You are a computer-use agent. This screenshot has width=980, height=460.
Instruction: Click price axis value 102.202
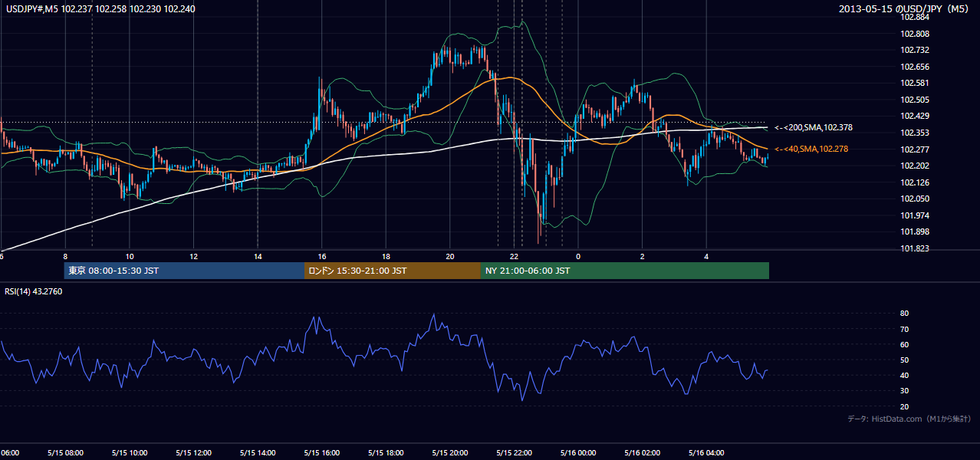pyautogui.click(x=916, y=166)
